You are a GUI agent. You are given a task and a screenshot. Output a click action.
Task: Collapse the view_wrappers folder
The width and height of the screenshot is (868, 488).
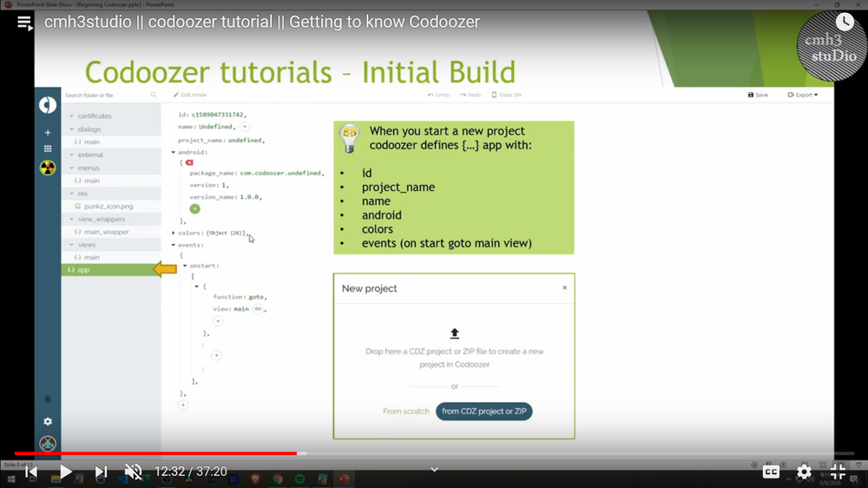point(71,220)
